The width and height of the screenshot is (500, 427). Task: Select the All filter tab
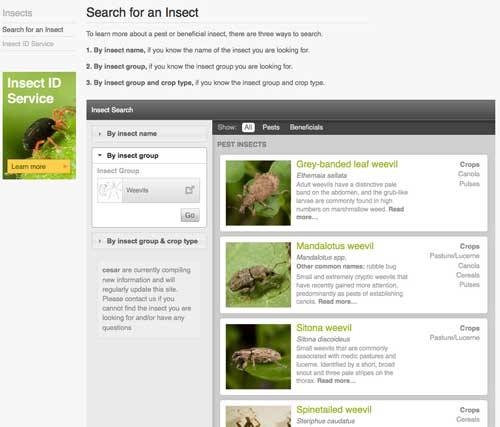pyautogui.click(x=248, y=127)
